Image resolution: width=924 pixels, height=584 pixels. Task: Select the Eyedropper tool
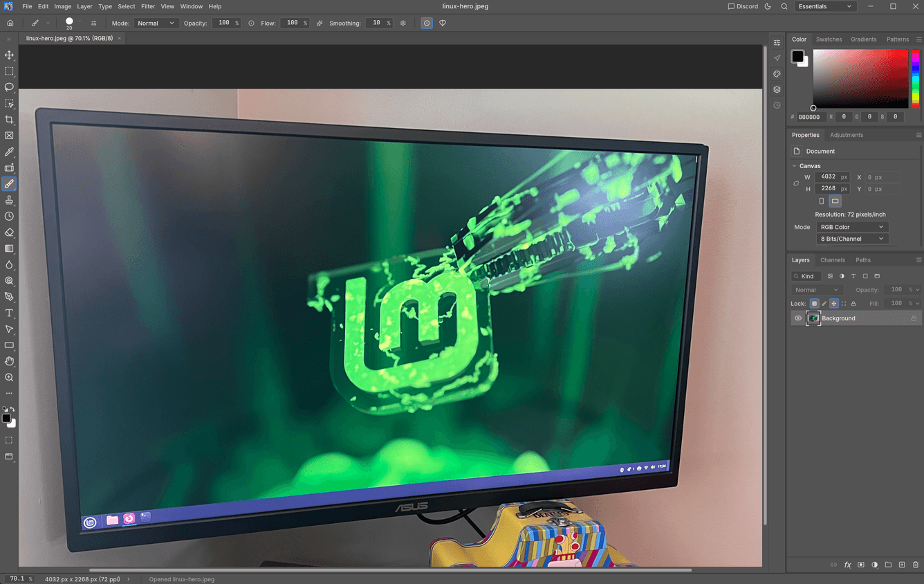click(x=9, y=152)
